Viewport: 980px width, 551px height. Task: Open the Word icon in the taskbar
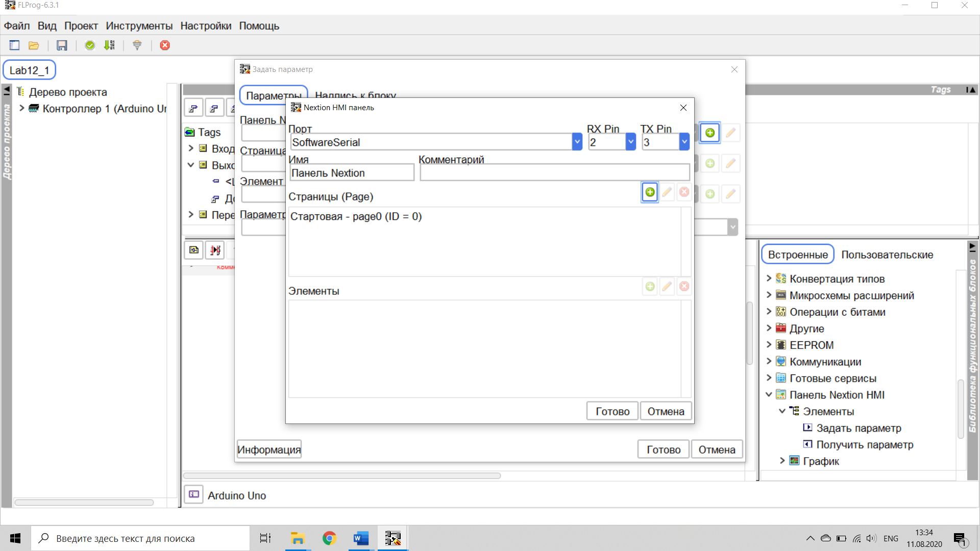[x=361, y=538]
